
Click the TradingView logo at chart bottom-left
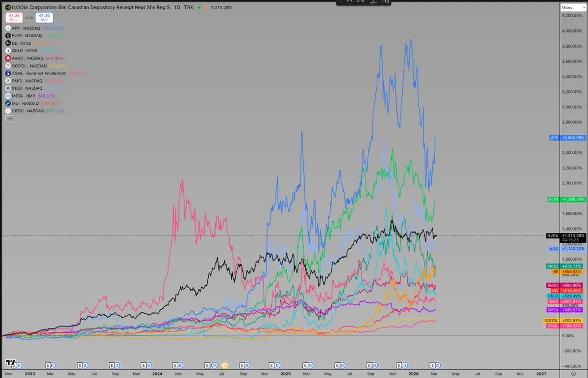(x=10, y=363)
